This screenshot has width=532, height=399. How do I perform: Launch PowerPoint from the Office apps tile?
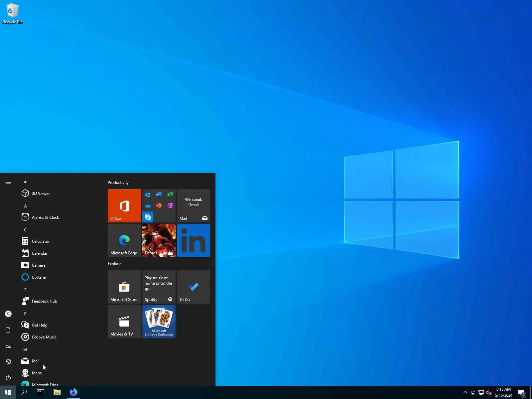coord(159,206)
